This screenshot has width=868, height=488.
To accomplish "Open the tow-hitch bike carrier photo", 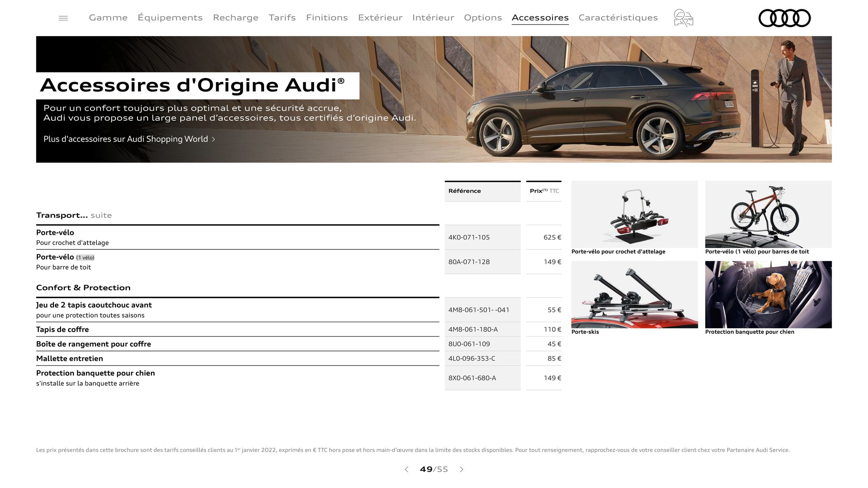I will point(634,214).
